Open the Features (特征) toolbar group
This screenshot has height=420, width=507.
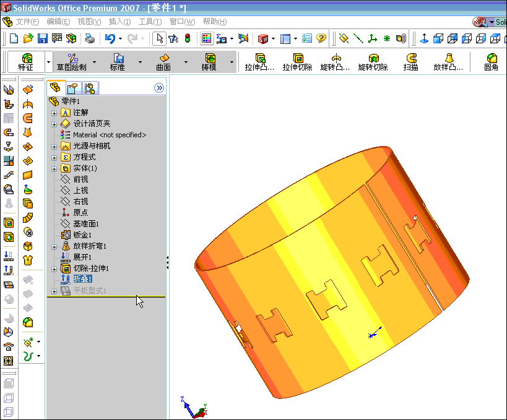pyautogui.click(x=26, y=62)
